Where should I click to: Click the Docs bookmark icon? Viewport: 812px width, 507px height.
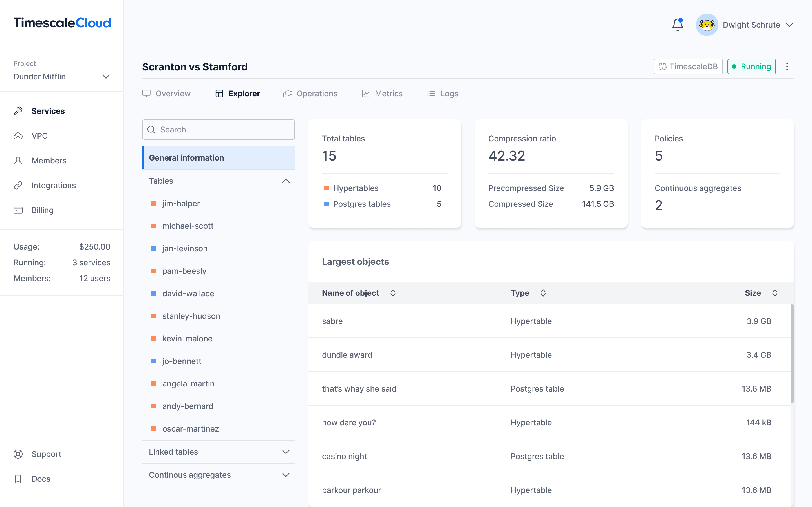tap(18, 479)
